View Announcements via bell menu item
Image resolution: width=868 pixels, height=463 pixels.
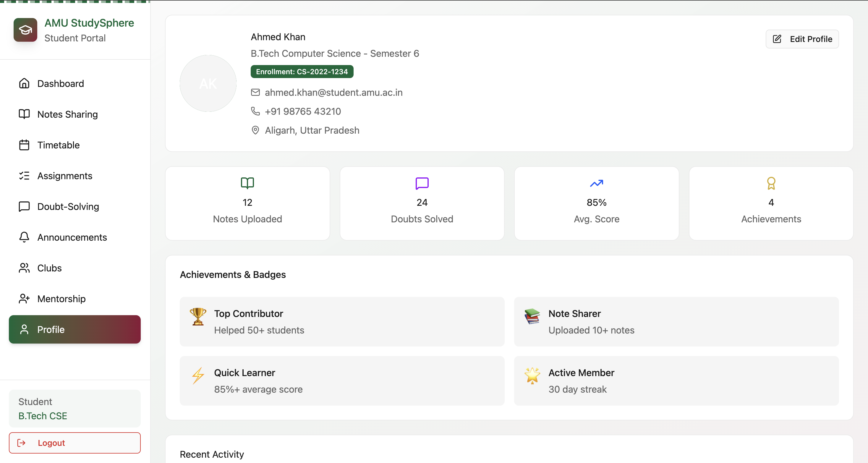click(72, 237)
